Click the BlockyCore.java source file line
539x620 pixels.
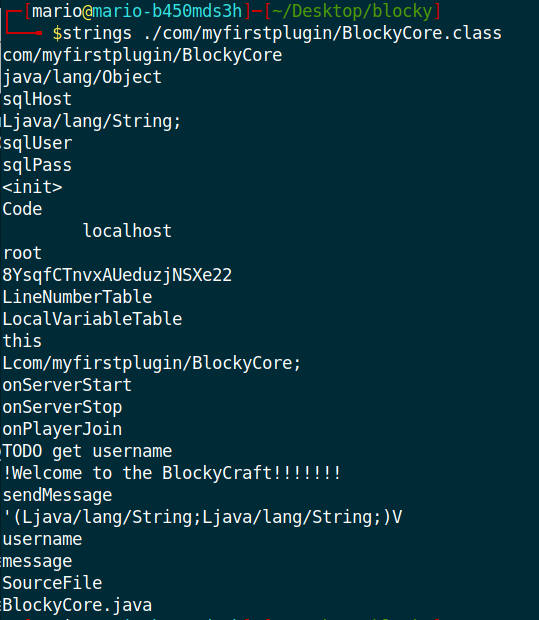[77, 605]
